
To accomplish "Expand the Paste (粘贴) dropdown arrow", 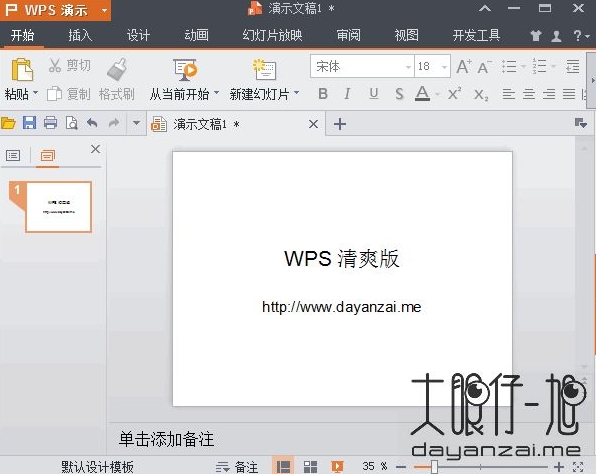I will pyautogui.click(x=35, y=92).
